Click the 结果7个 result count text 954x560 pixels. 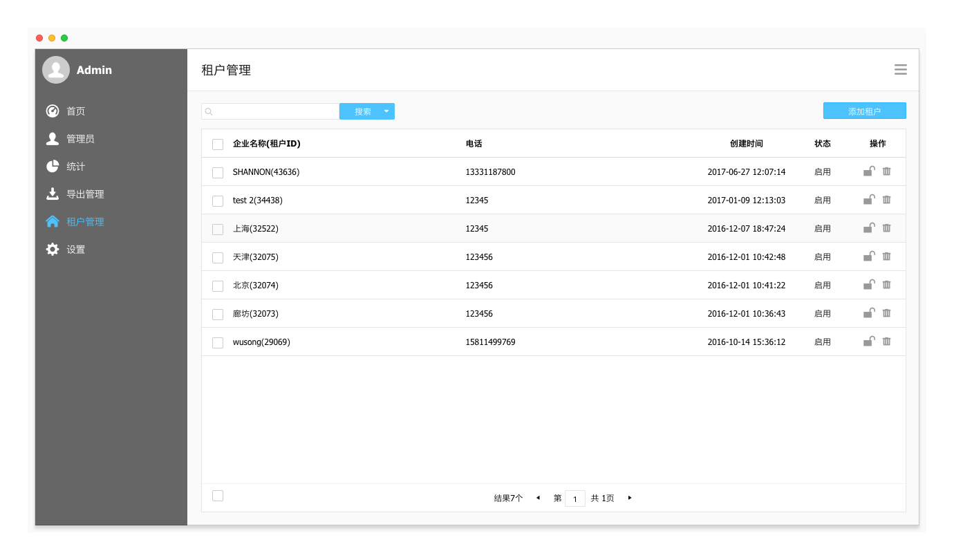[509, 498]
